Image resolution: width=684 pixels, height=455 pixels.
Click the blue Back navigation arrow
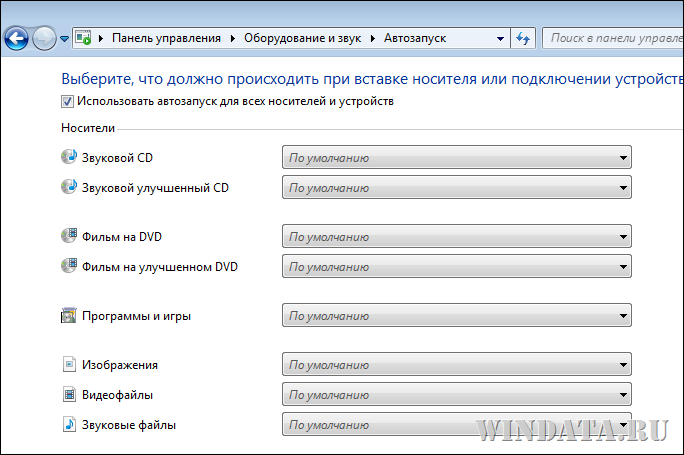[x=16, y=38]
